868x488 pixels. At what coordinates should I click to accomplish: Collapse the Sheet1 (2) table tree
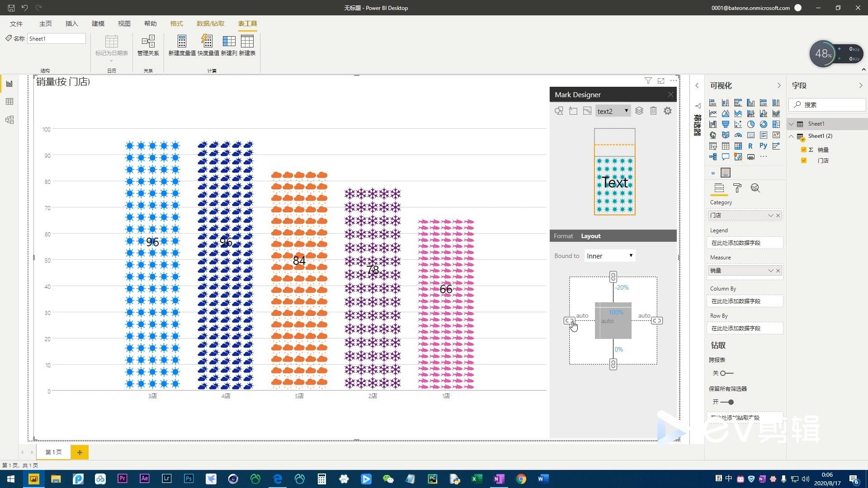coord(791,136)
